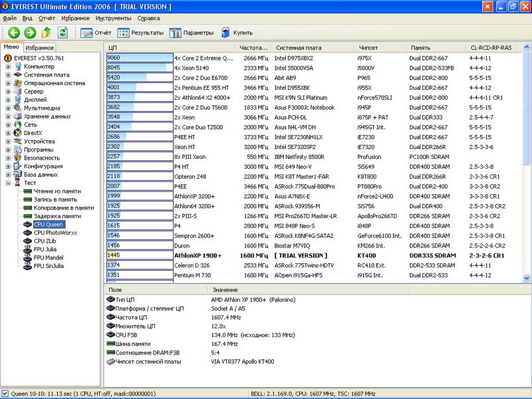Sort by the CL-RCD-RP-RAS column header
The width and height of the screenshot is (532, 399).
coord(491,48)
